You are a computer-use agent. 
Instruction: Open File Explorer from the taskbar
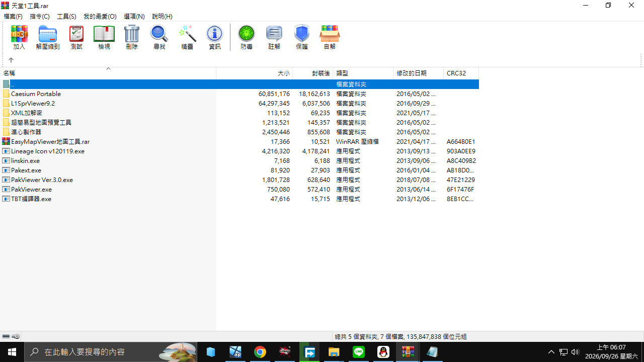pos(334,352)
